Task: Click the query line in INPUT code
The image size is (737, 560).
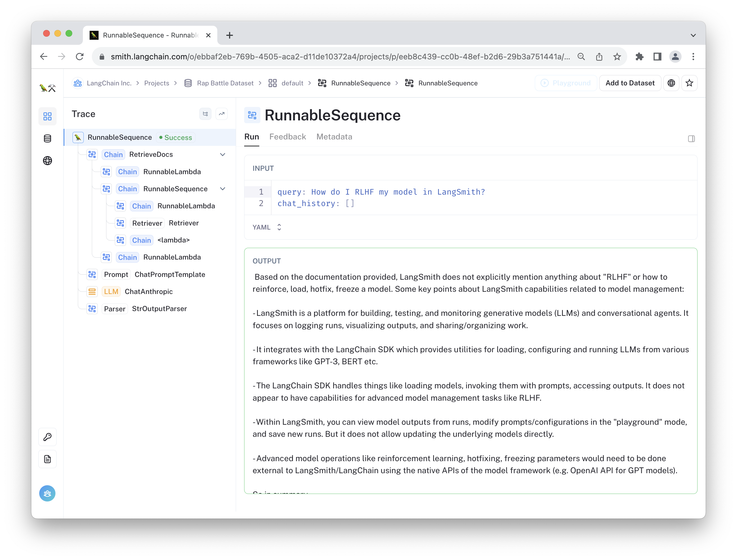Action: [x=381, y=192]
